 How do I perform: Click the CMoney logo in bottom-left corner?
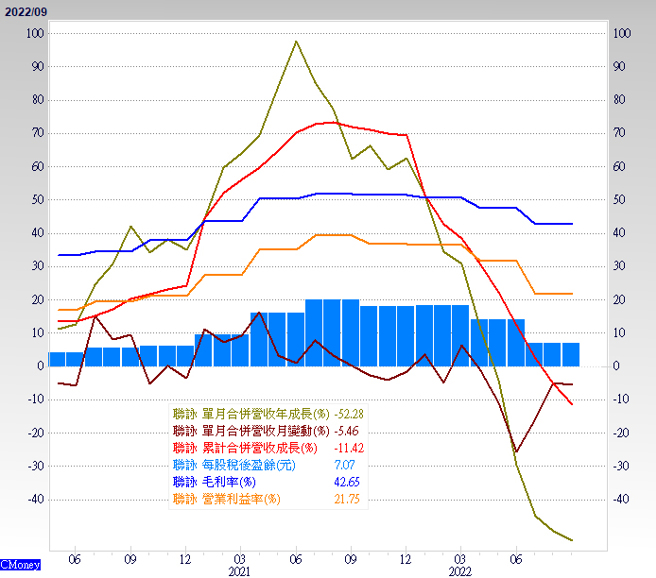[21, 565]
